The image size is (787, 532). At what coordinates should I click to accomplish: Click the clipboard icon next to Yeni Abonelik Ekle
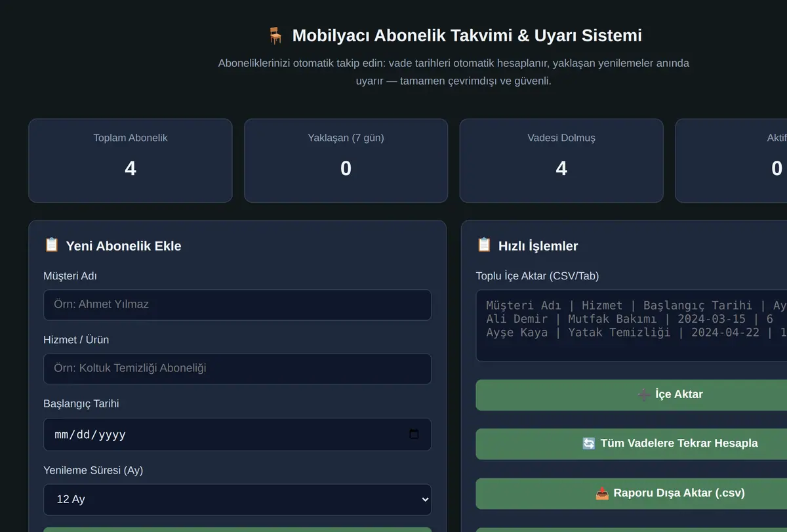coord(52,245)
